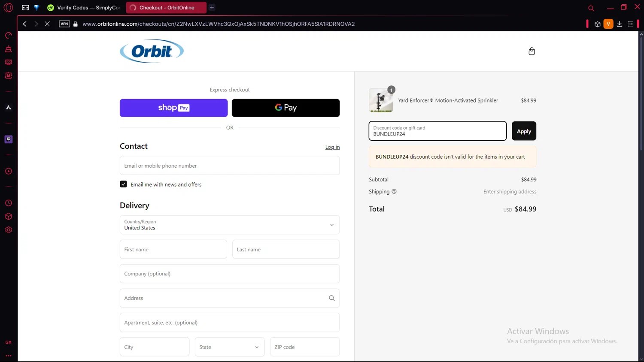The width and height of the screenshot is (644, 362).
Task: Click the address search magnifier icon
Action: (x=331, y=298)
